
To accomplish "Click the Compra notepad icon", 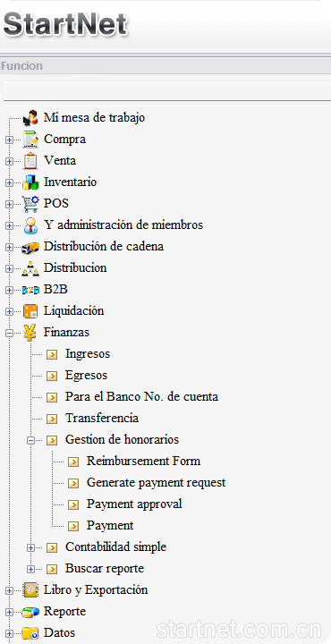I will click(x=30, y=140).
